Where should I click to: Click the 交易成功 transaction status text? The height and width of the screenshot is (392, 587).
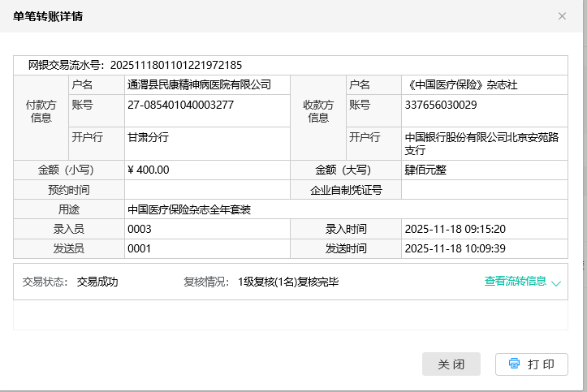tap(97, 282)
